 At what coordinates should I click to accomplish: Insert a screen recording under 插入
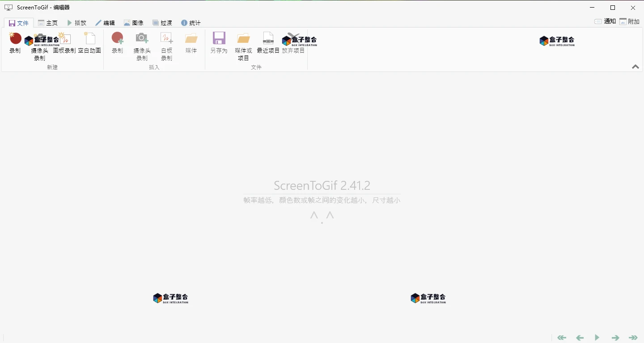point(117,43)
